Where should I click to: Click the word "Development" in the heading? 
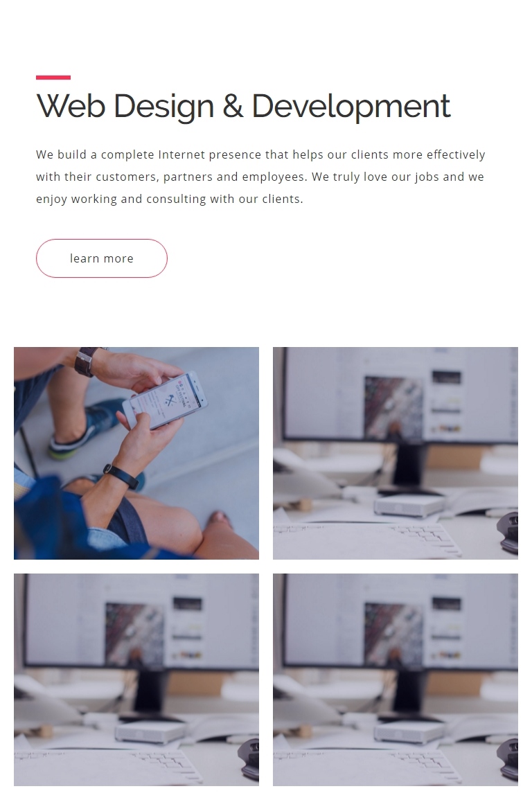351,107
